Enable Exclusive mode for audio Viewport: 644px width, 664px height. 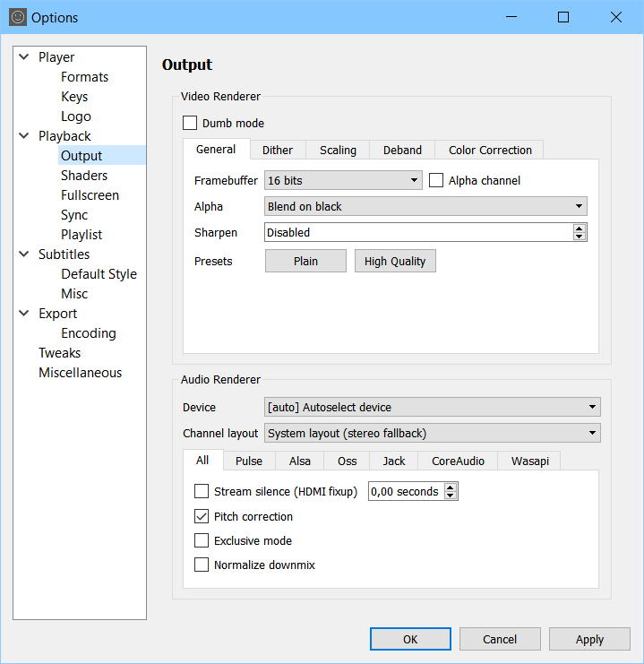click(x=202, y=540)
